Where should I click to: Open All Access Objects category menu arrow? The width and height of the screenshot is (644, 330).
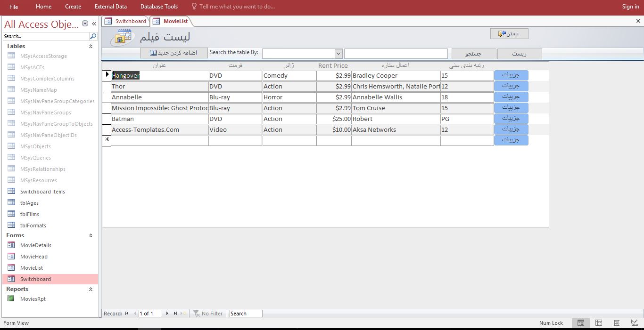point(85,24)
